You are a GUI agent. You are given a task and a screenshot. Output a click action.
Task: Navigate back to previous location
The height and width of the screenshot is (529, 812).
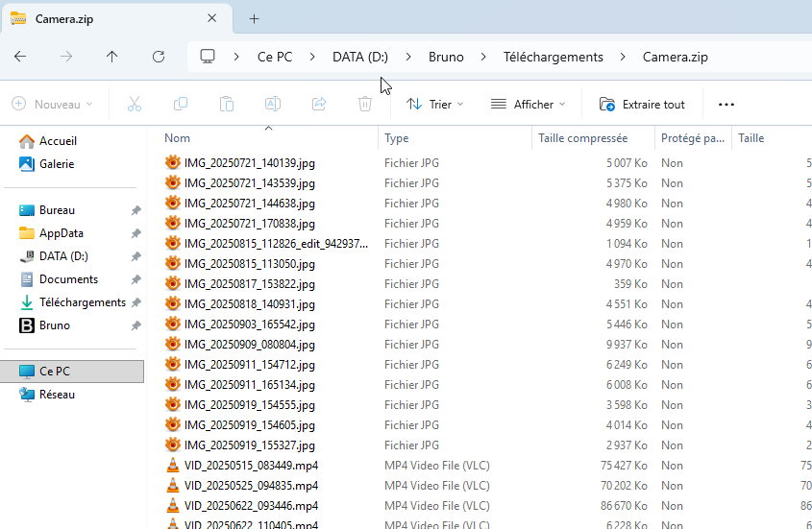click(20, 57)
